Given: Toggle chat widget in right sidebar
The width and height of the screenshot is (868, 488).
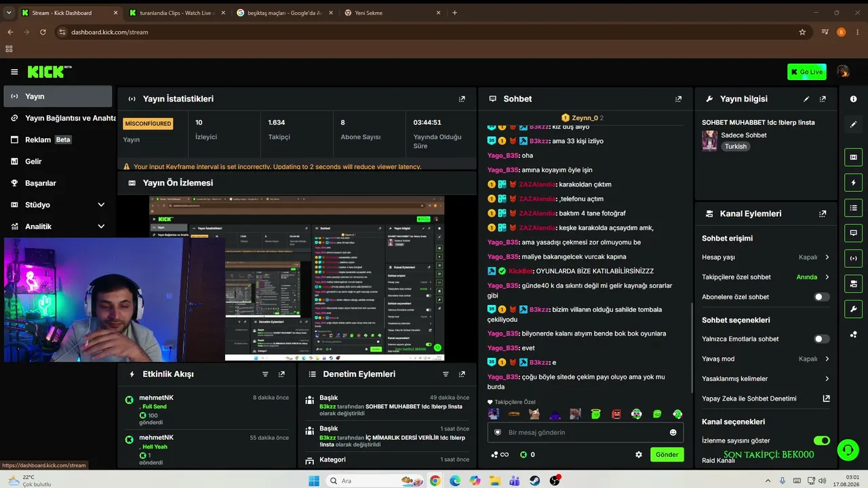Looking at the screenshot, I should coord(853,232).
